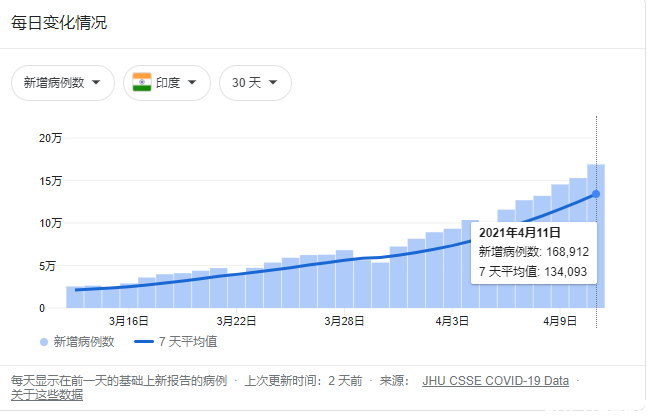Open the 新增病例数 metric dropdown

[63, 83]
